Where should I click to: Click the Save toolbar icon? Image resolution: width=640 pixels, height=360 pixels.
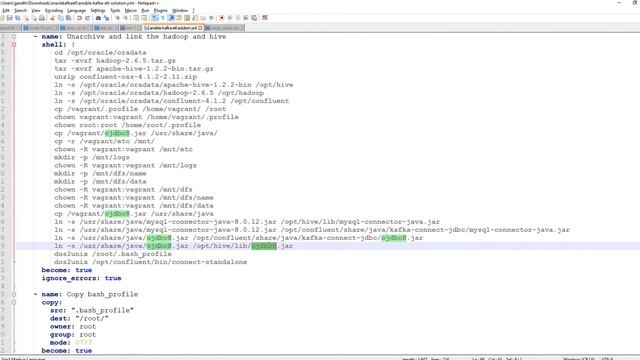coord(9,18)
